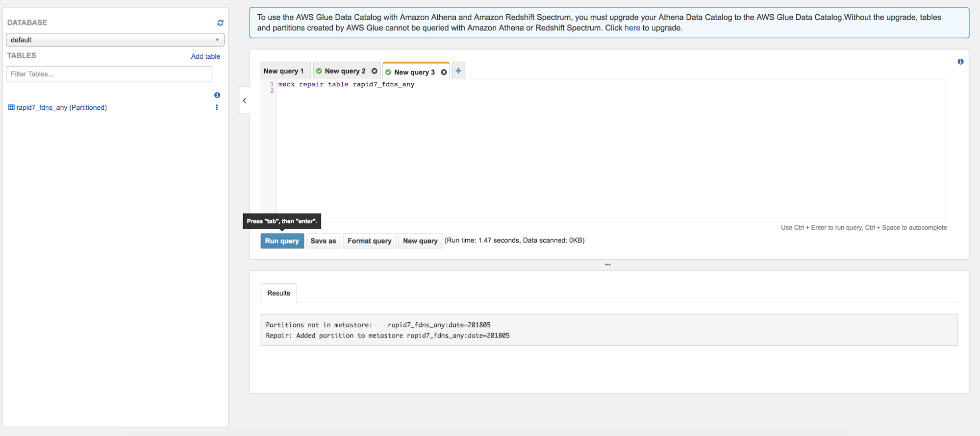Add a new query tab with plus icon
The image size is (980, 436).
pyautogui.click(x=458, y=71)
